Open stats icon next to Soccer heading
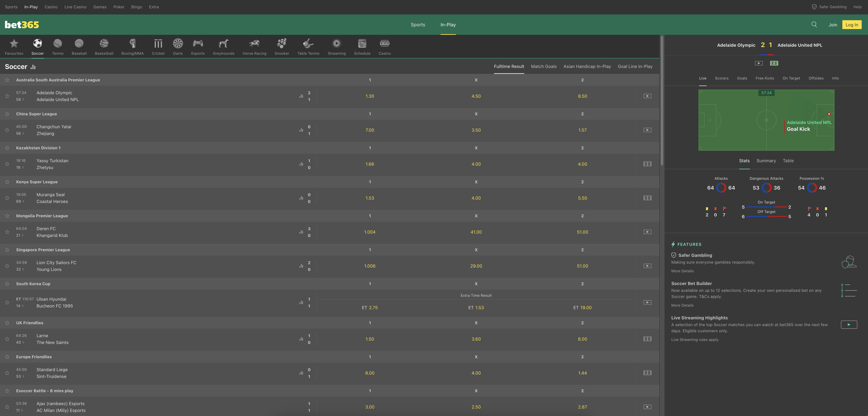The width and height of the screenshot is (868, 416). click(33, 67)
